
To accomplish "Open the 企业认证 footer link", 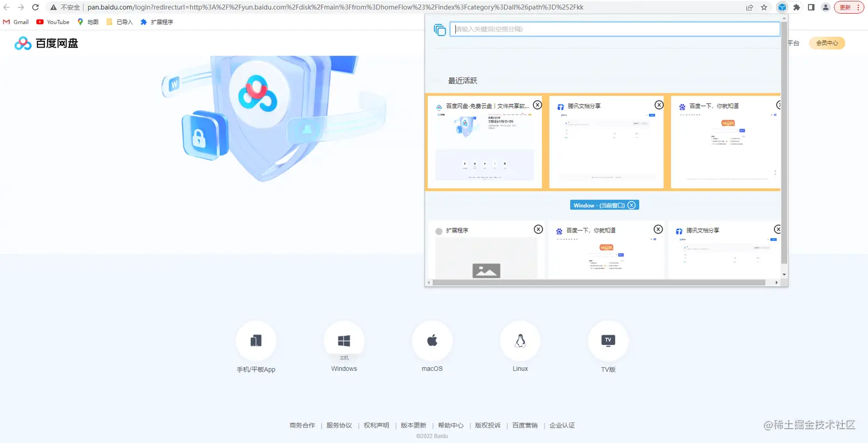I will point(562,425).
